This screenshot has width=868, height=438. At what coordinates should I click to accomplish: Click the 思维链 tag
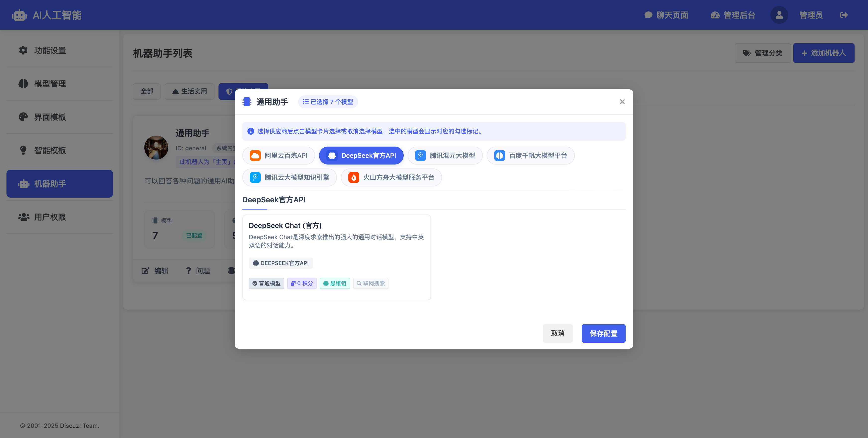click(335, 283)
